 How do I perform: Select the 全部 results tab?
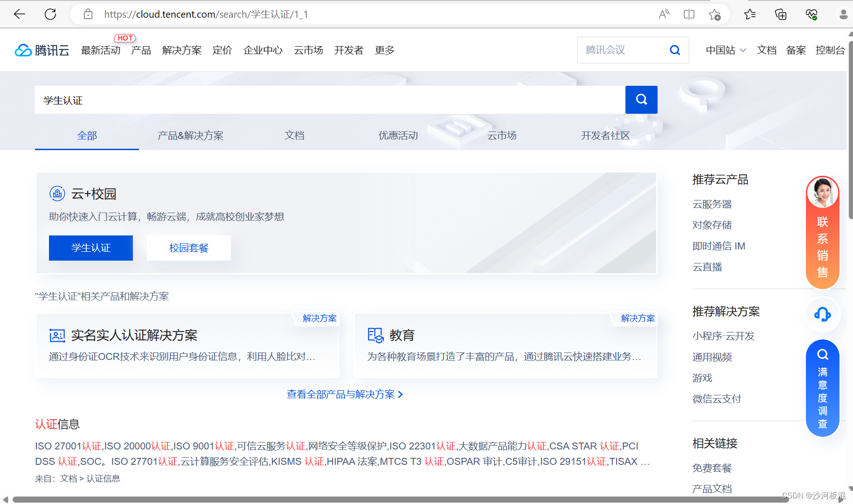tap(87, 136)
